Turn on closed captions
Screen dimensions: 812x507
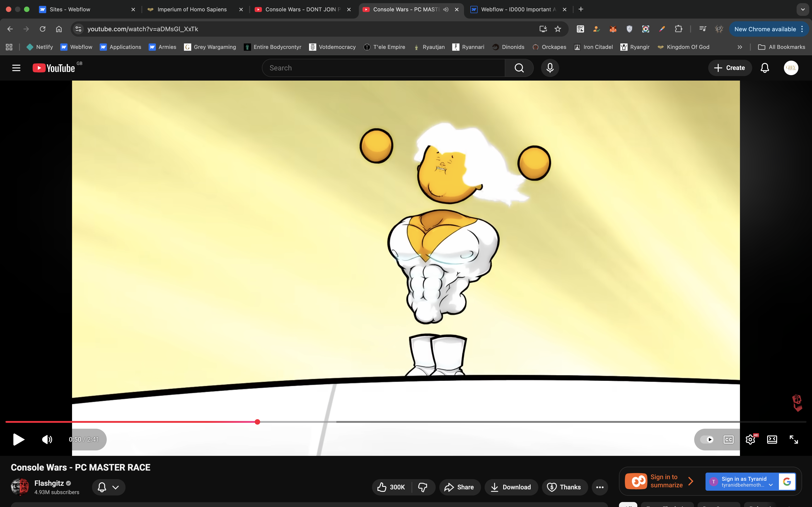point(728,439)
